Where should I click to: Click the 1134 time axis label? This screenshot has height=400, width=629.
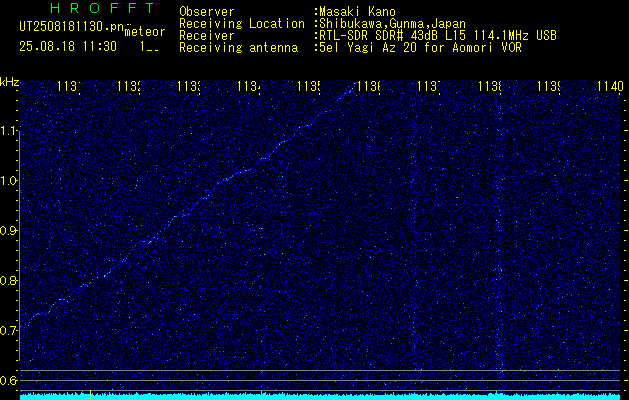point(249,86)
